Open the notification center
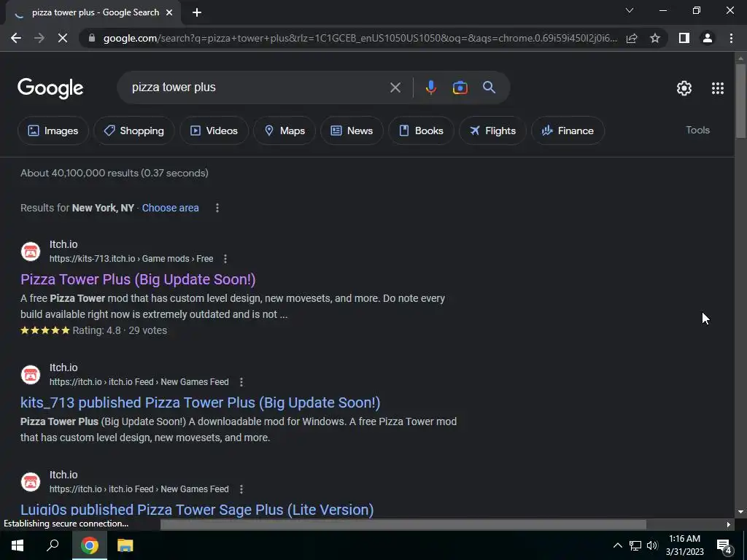 [724, 545]
